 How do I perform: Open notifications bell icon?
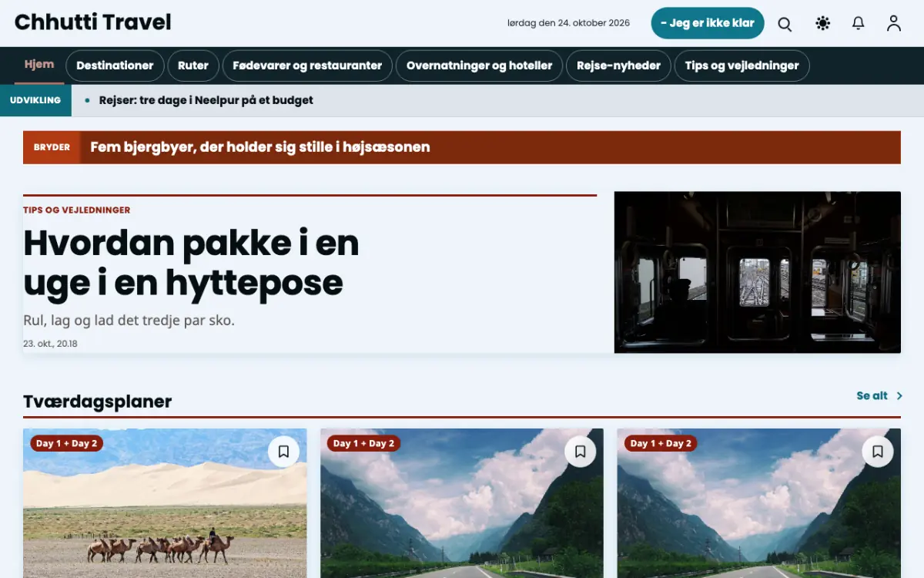pos(859,24)
